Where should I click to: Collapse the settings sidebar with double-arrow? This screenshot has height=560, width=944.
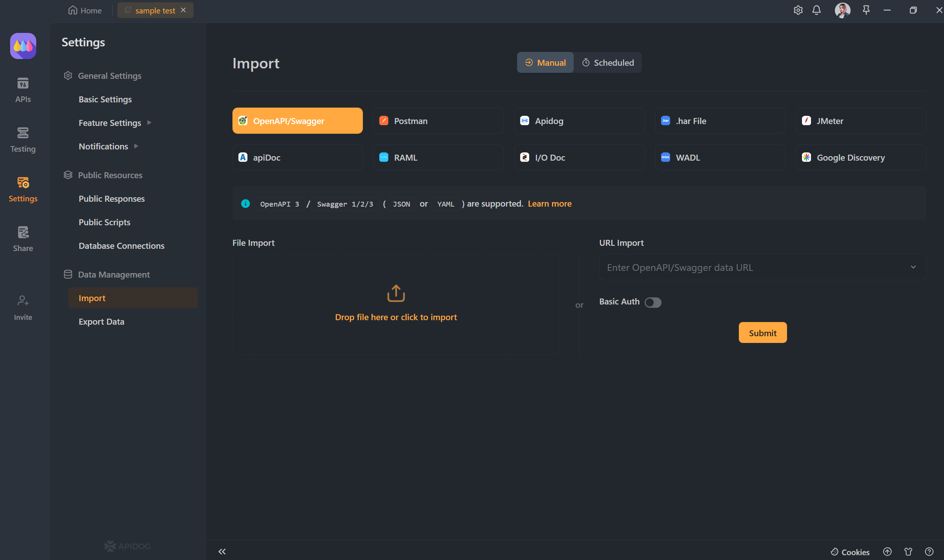click(x=222, y=551)
